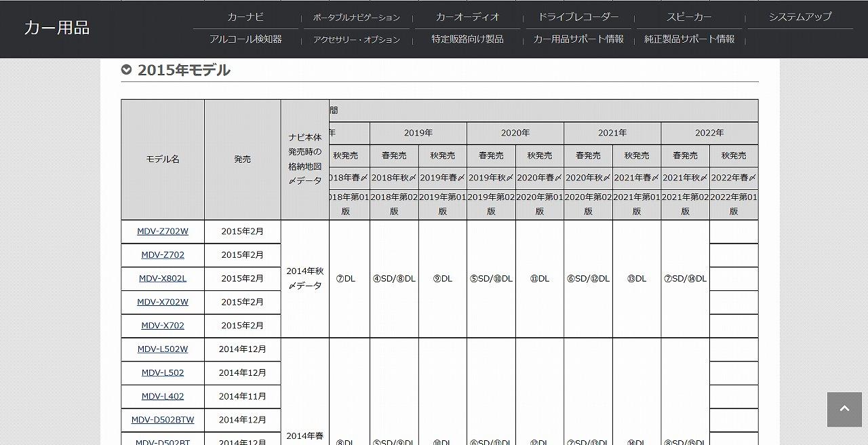Click the 2022年 year header cell
The image size is (868, 445).
(709, 133)
